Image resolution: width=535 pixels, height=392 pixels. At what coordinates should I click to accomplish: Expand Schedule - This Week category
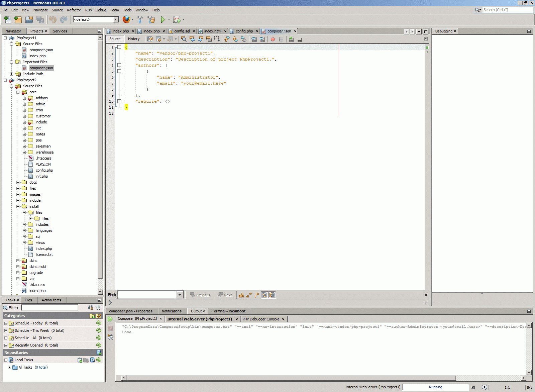pyautogui.click(x=6, y=330)
